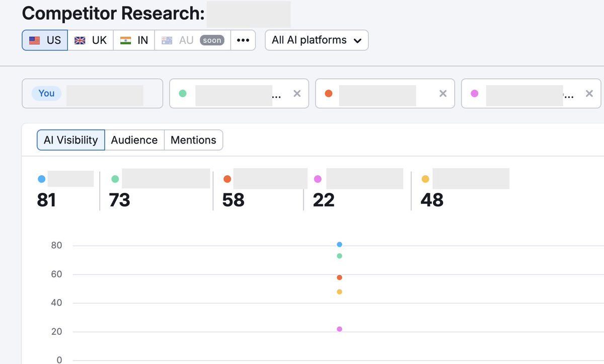This screenshot has height=364, width=604.
Task: Click the score value 22
Action: click(x=324, y=200)
